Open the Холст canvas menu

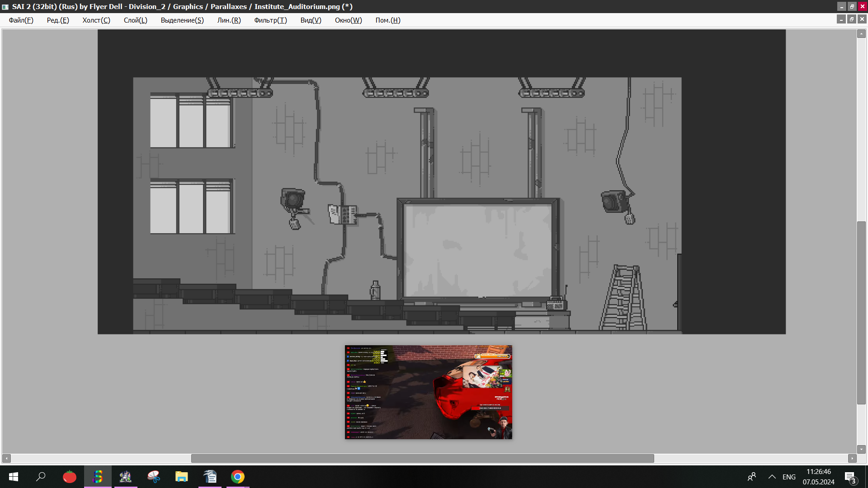tap(96, 20)
